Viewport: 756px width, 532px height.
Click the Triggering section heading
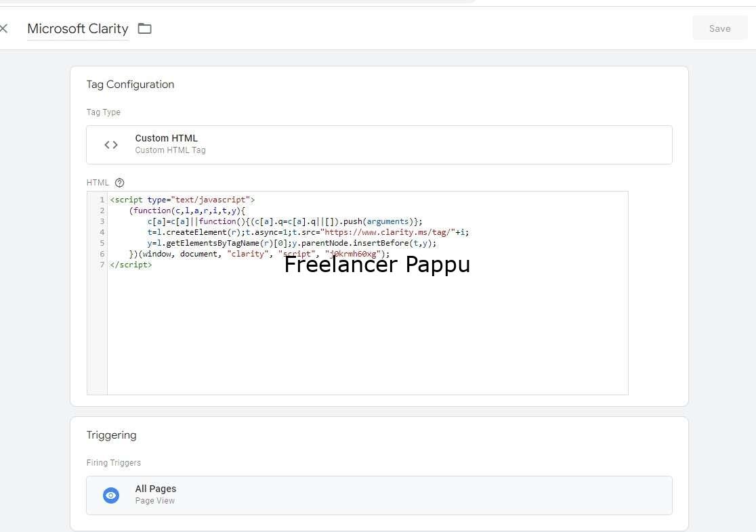point(111,435)
